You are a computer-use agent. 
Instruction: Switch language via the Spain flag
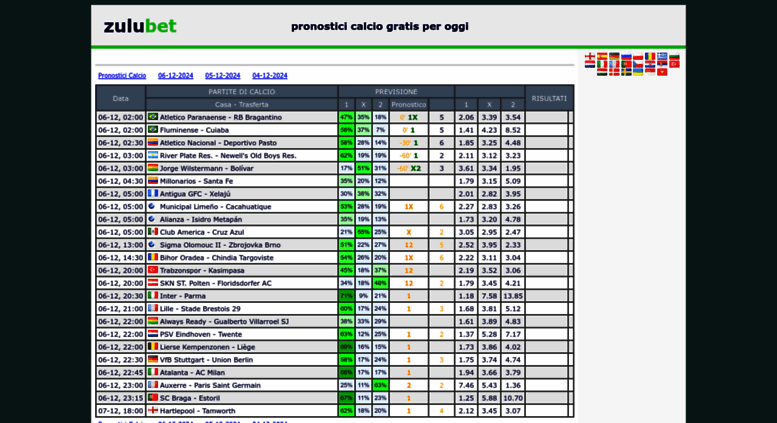coord(602,56)
